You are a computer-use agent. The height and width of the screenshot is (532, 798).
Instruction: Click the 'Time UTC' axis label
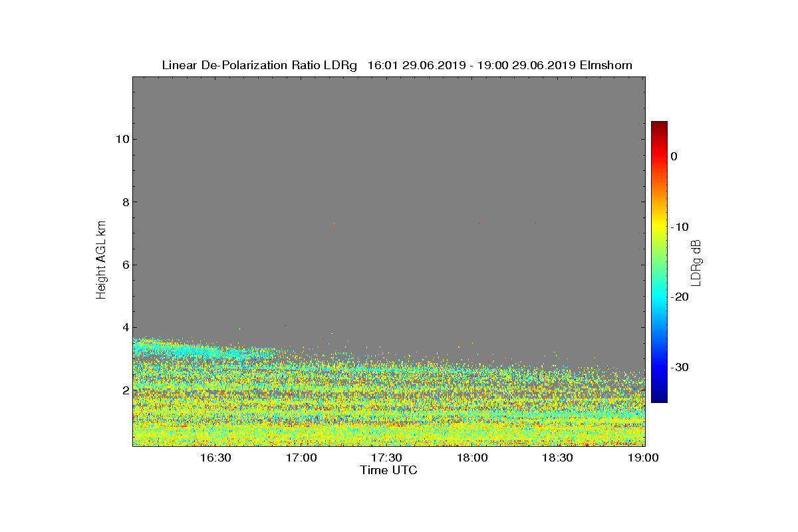pyautogui.click(x=388, y=470)
